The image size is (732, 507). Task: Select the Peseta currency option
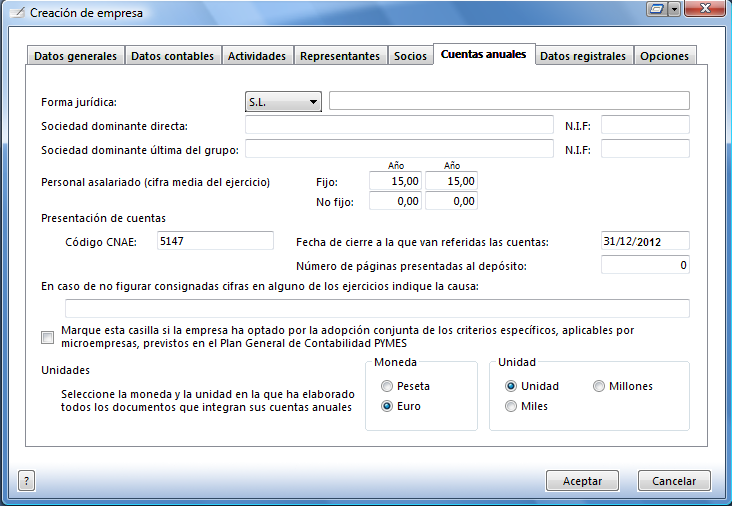[x=387, y=386]
